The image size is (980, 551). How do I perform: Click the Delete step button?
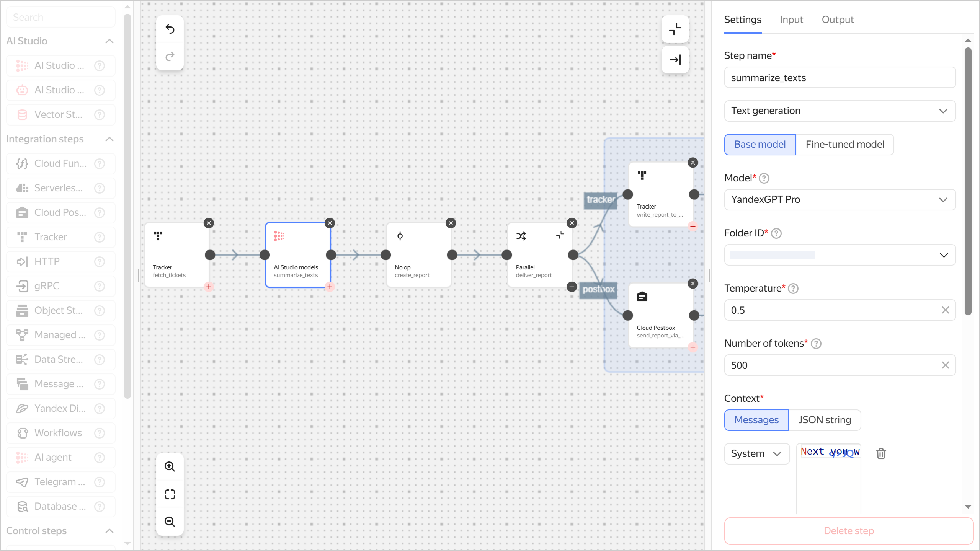(x=848, y=531)
